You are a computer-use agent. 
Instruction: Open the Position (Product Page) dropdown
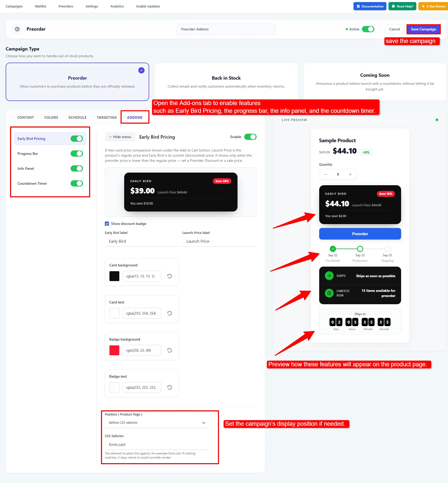coord(156,423)
